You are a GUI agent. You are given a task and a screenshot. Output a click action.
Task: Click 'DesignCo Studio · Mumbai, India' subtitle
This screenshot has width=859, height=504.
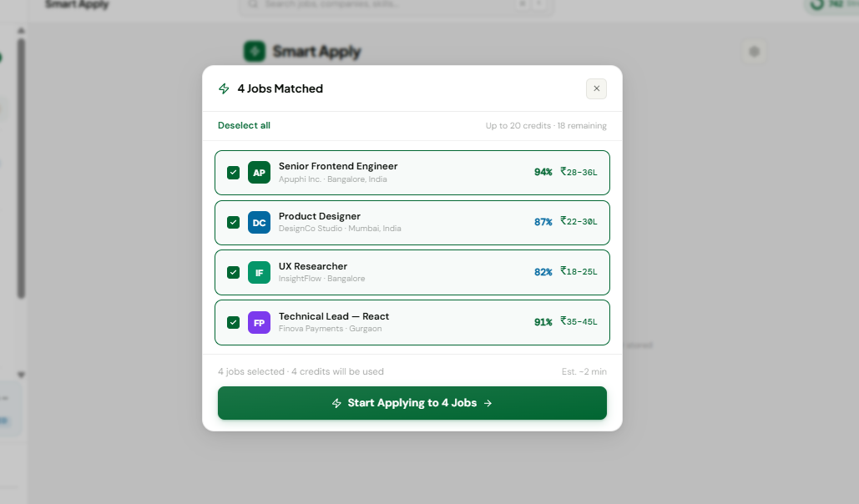pyautogui.click(x=340, y=229)
